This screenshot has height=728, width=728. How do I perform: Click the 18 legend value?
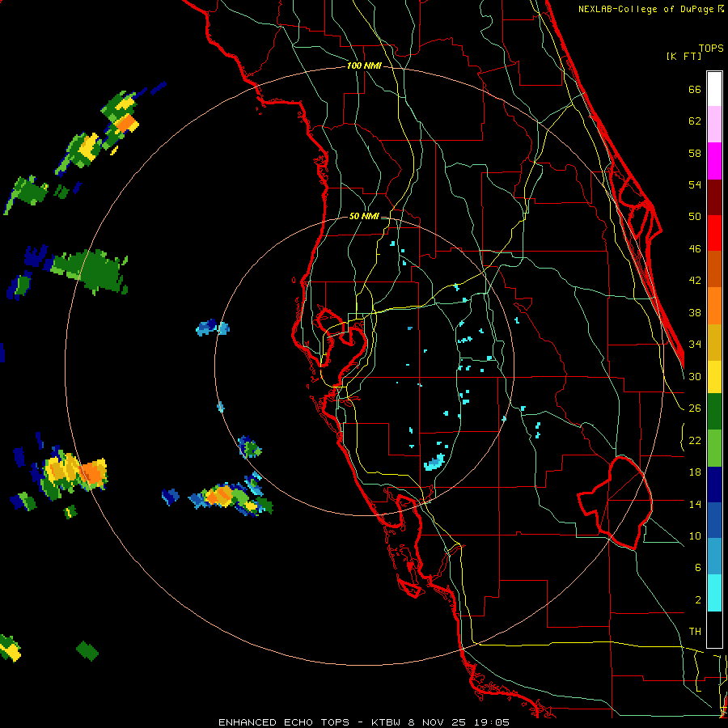(695, 472)
